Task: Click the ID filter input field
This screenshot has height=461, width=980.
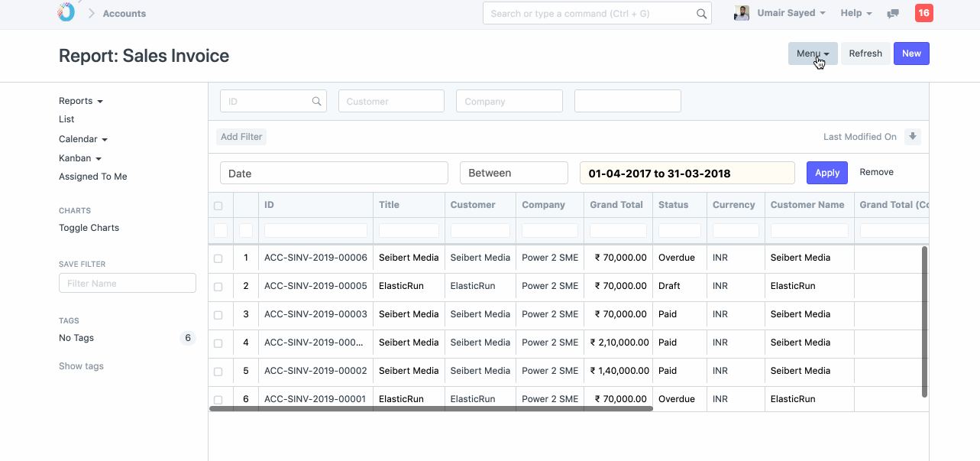Action: 273,101
